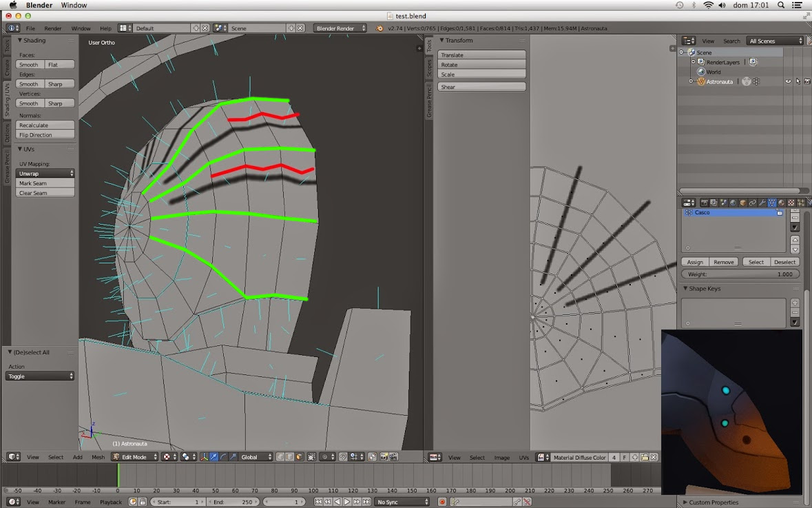Toggle the limit selection to visible icon
The image size is (812, 508).
pos(312,457)
